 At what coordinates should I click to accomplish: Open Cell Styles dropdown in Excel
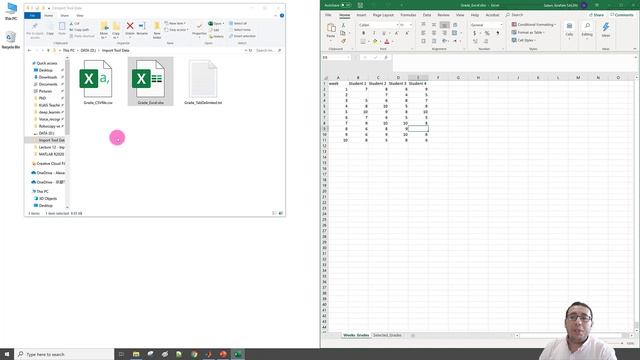point(523,40)
